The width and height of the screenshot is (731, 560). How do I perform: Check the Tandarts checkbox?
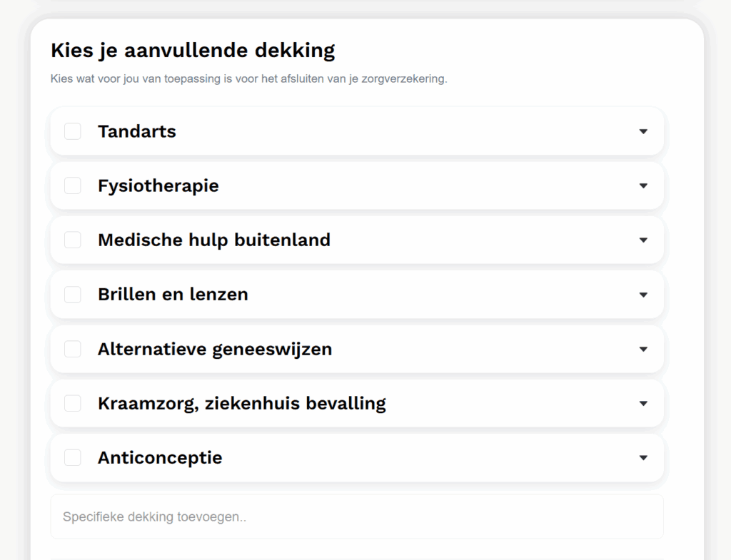point(73,131)
